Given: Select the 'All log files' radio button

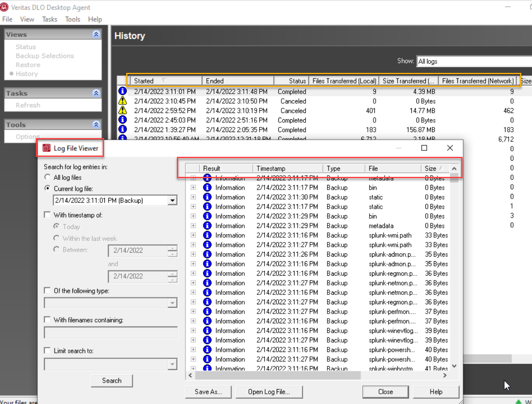Looking at the screenshot, I should (x=47, y=177).
